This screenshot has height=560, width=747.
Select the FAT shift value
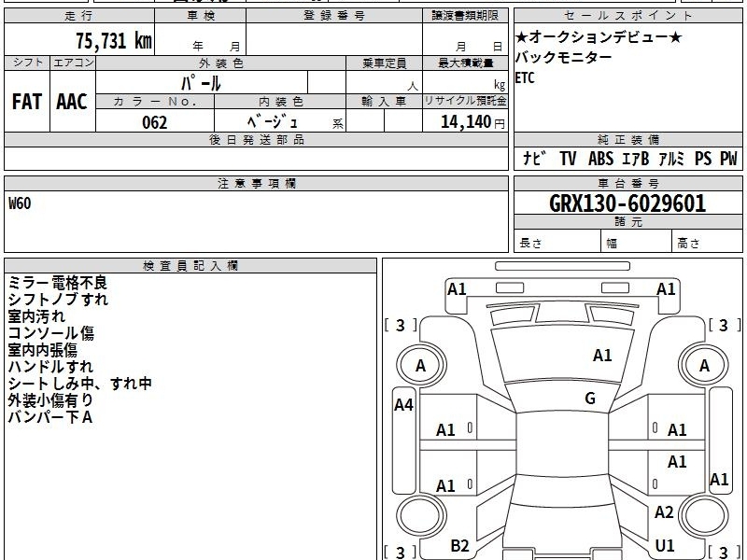click(x=27, y=102)
